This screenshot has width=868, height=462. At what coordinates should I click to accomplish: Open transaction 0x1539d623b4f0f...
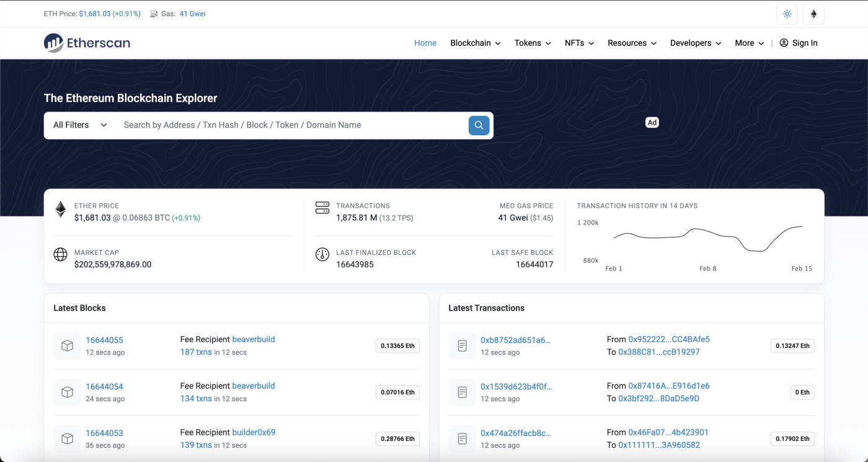[x=516, y=386]
